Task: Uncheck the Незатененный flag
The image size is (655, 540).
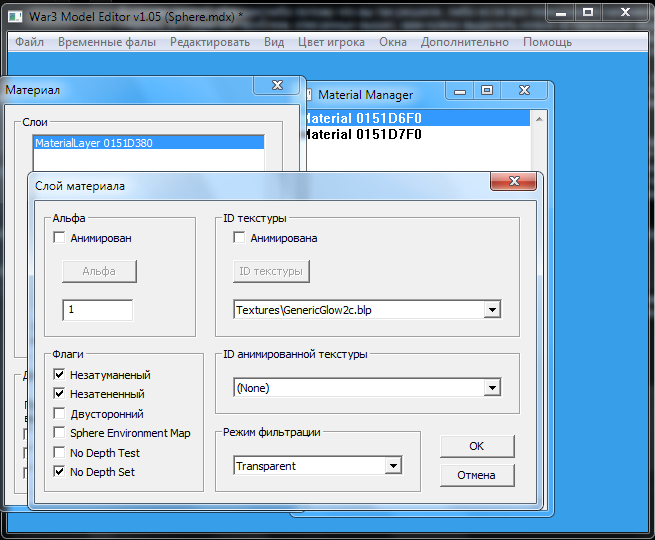Action: 59,393
